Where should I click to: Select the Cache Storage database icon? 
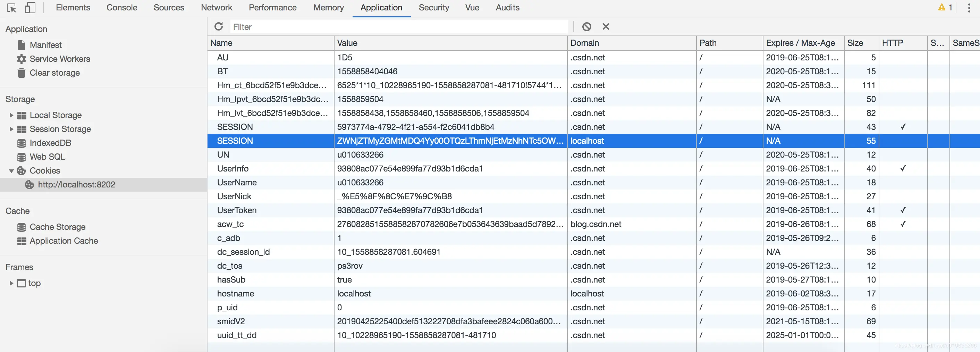pos(22,227)
